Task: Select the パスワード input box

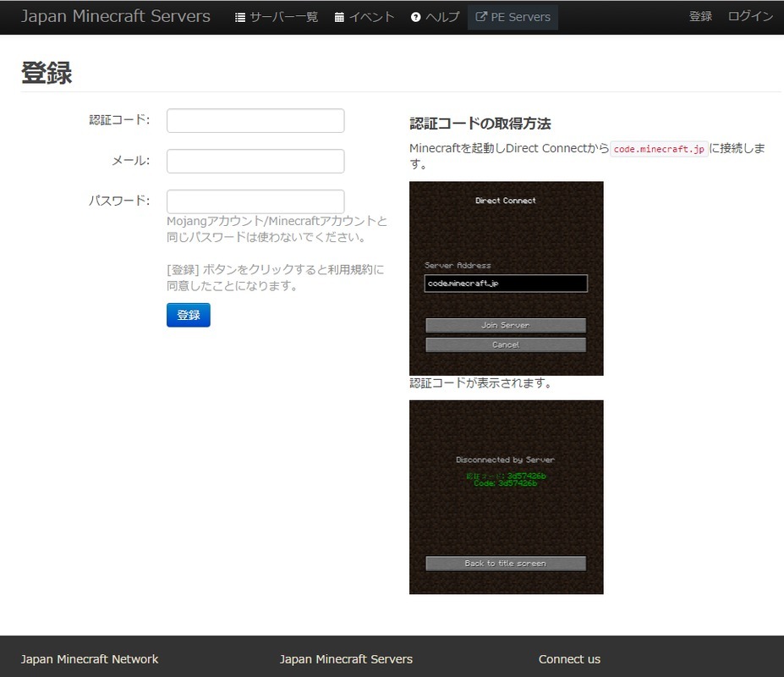Action: click(255, 201)
